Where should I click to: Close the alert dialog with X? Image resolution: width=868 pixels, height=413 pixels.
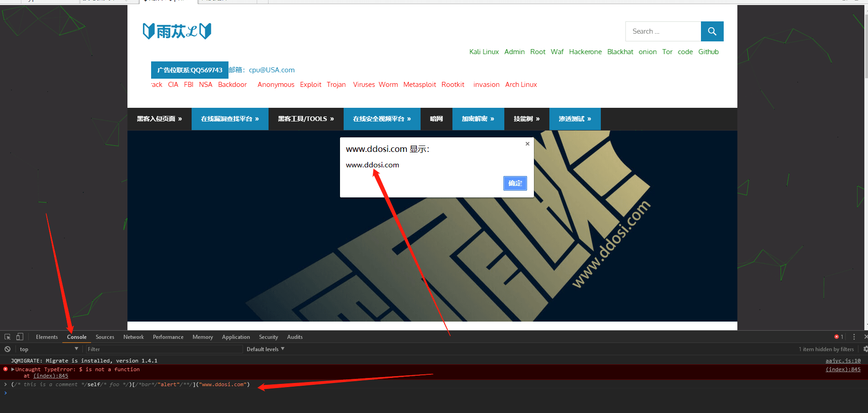click(527, 144)
